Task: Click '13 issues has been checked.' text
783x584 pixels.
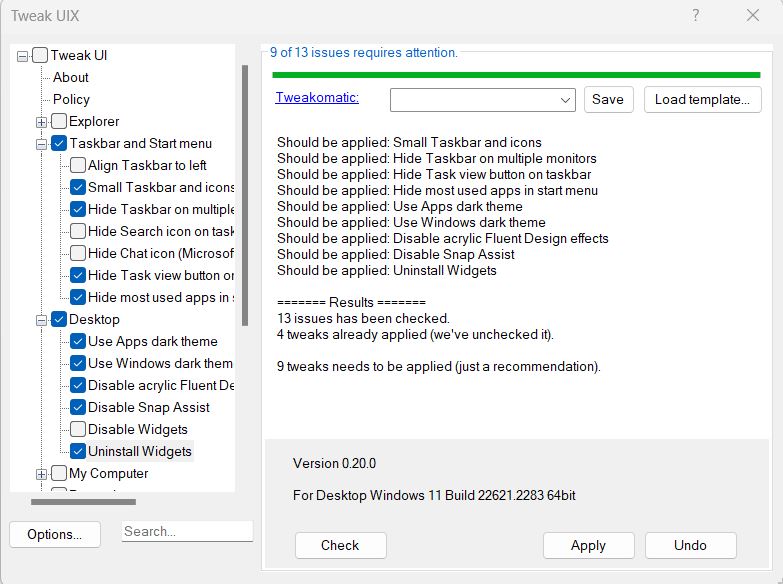Action: (364, 318)
